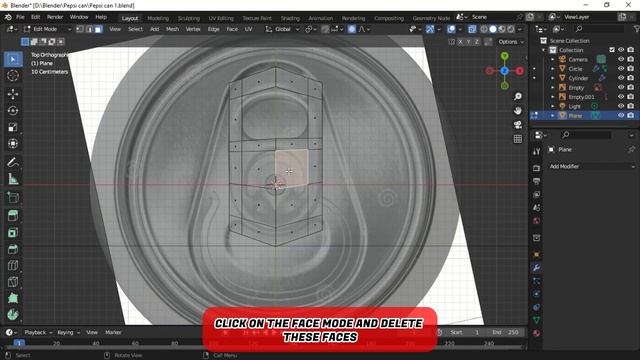Hide the Camera object in outliner
The width and height of the screenshot is (640, 360).
(x=621, y=60)
